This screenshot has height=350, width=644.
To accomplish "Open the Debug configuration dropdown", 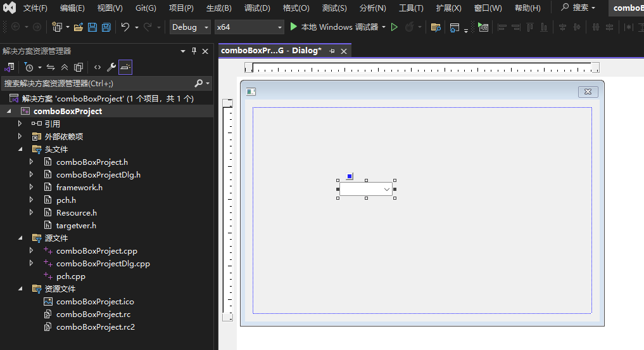I will (x=190, y=27).
